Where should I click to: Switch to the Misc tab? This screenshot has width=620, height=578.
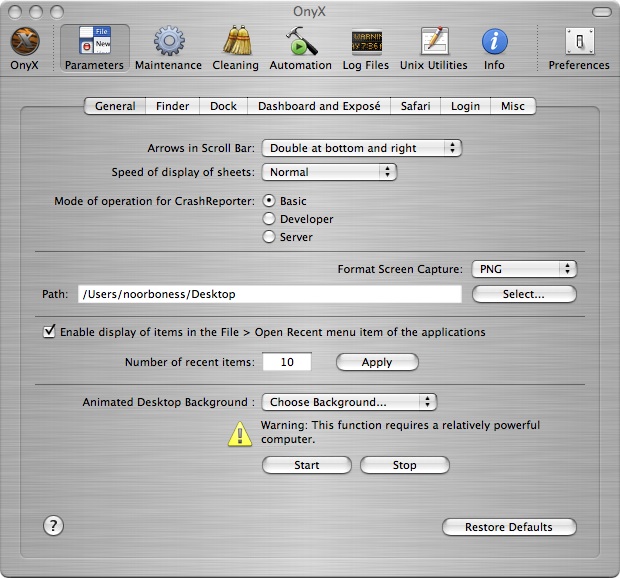(x=513, y=106)
